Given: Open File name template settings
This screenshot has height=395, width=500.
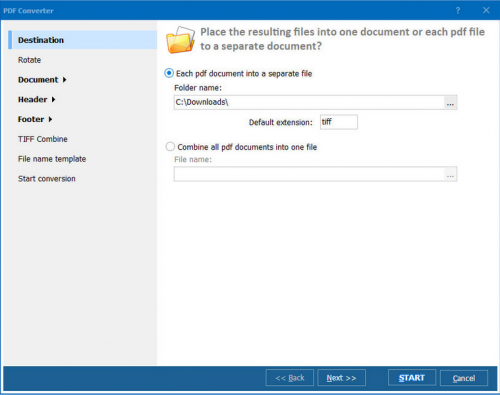Looking at the screenshot, I should click(52, 159).
